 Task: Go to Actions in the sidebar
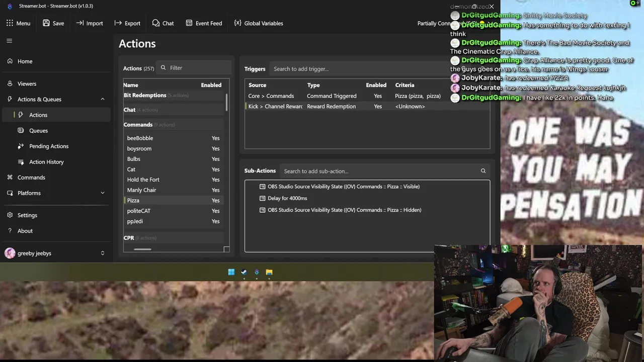[57, 115]
